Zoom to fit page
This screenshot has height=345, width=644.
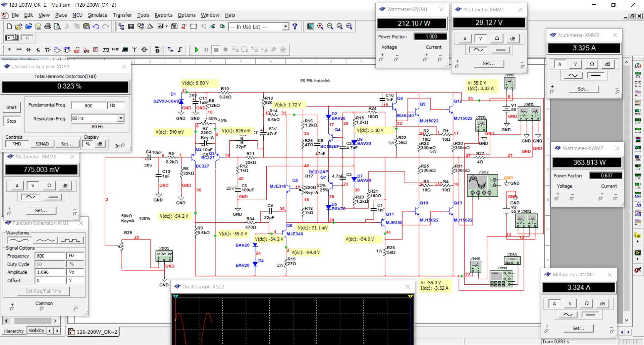(349, 26)
